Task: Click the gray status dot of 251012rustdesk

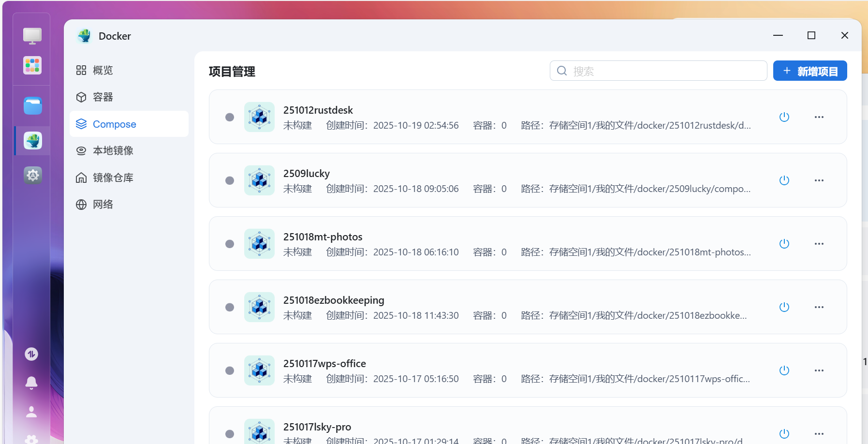Action: tap(230, 117)
